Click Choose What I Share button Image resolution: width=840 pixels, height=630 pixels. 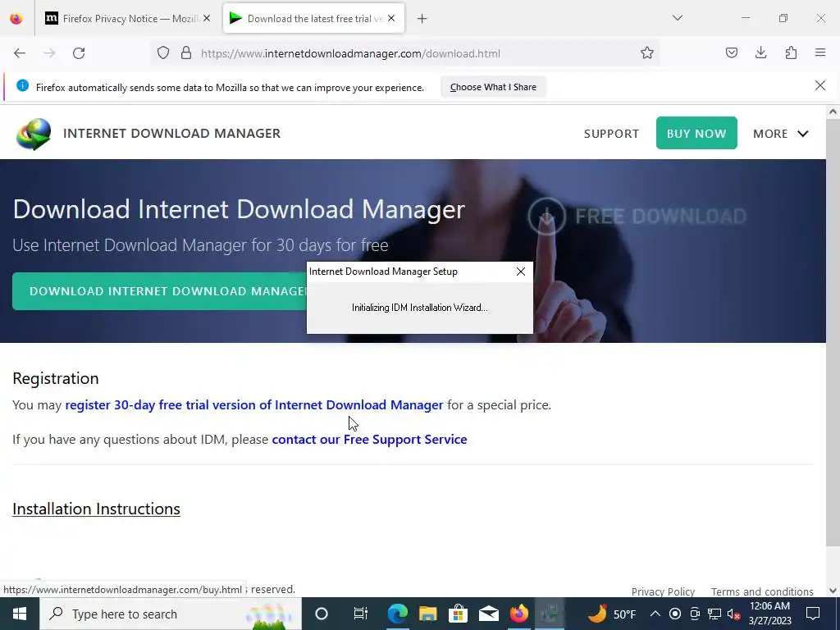(493, 87)
